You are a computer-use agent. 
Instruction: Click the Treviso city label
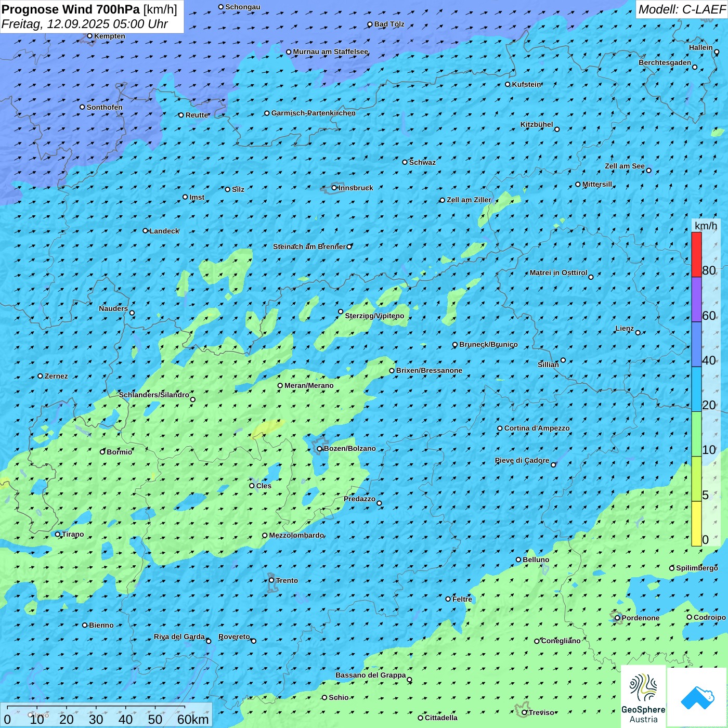click(541, 712)
